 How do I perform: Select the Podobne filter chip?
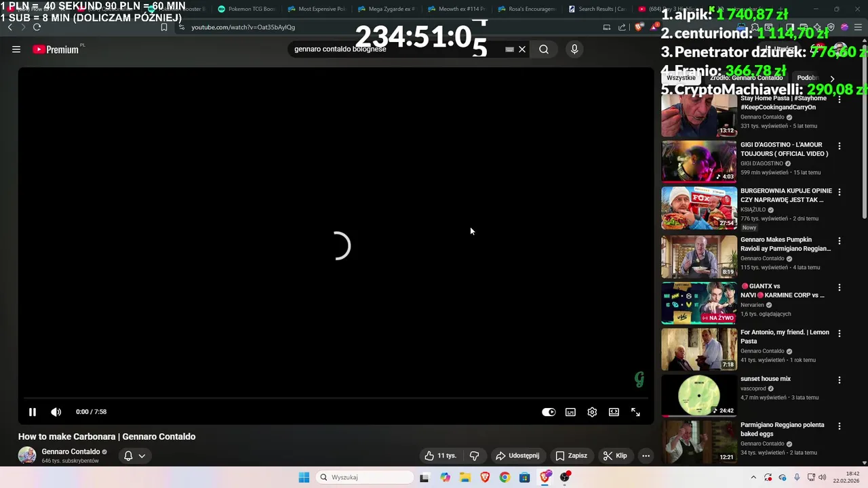tap(808, 78)
